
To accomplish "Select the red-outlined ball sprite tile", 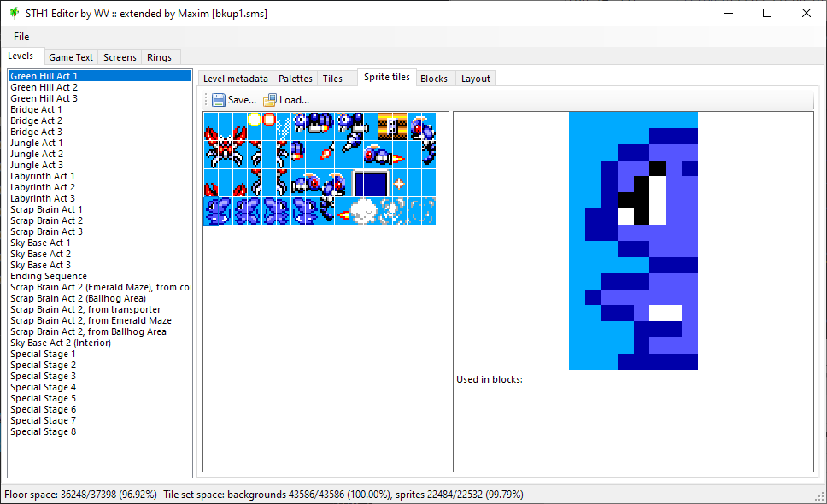I will pyautogui.click(x=269, y=126).
